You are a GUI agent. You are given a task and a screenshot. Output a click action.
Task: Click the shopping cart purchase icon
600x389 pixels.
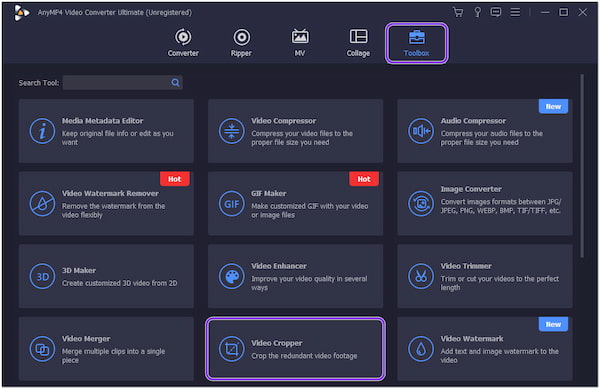point(458,12)
